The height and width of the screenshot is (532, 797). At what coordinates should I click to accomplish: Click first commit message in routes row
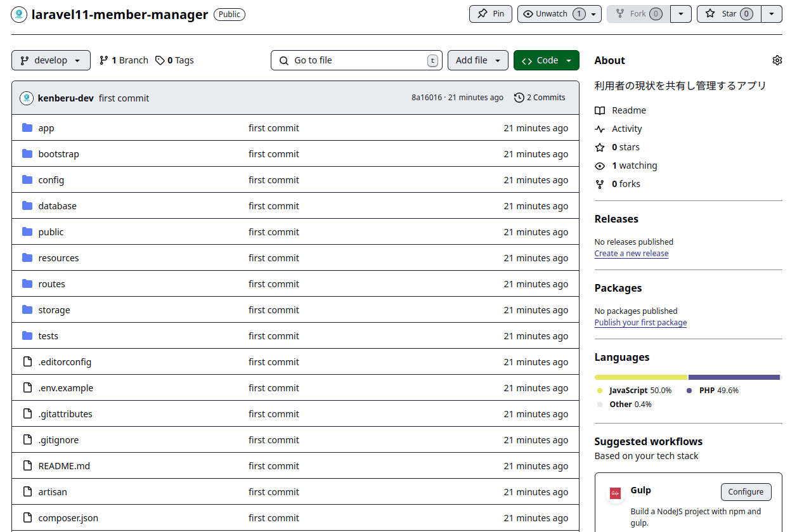[274, 283]
